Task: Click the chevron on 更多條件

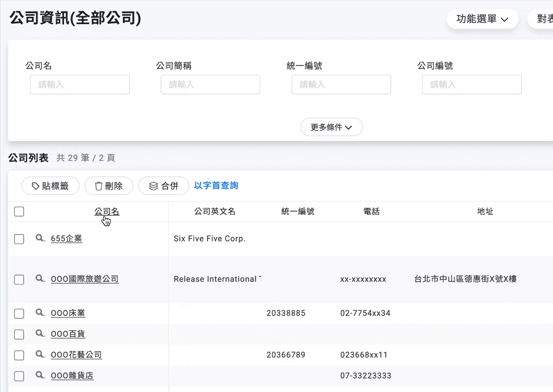Action: (x=349, y=127)
